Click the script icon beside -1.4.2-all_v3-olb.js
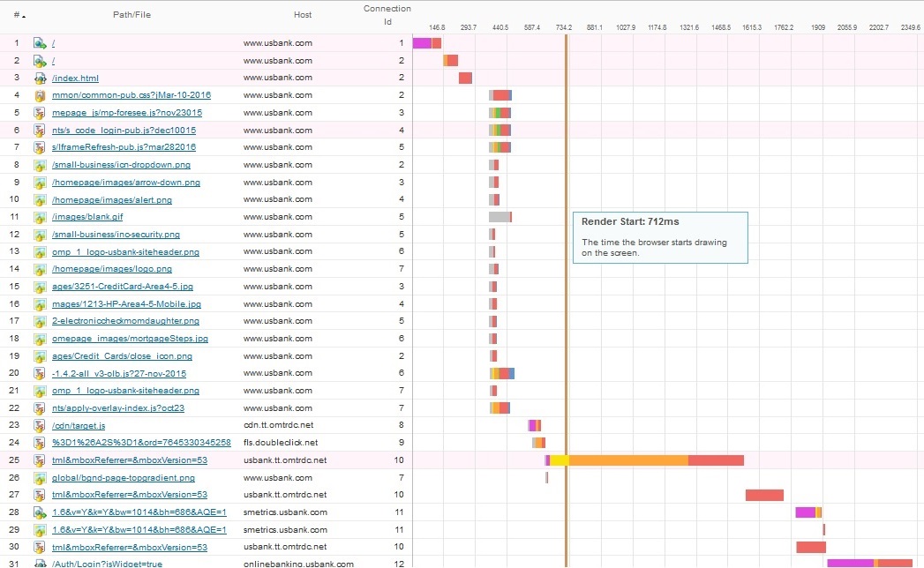Screen dimensions: 924x568 point(40,374)
